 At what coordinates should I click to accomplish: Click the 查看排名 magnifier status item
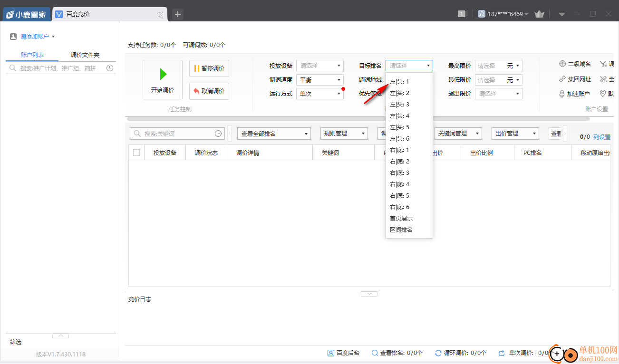(x=397, y=353)
